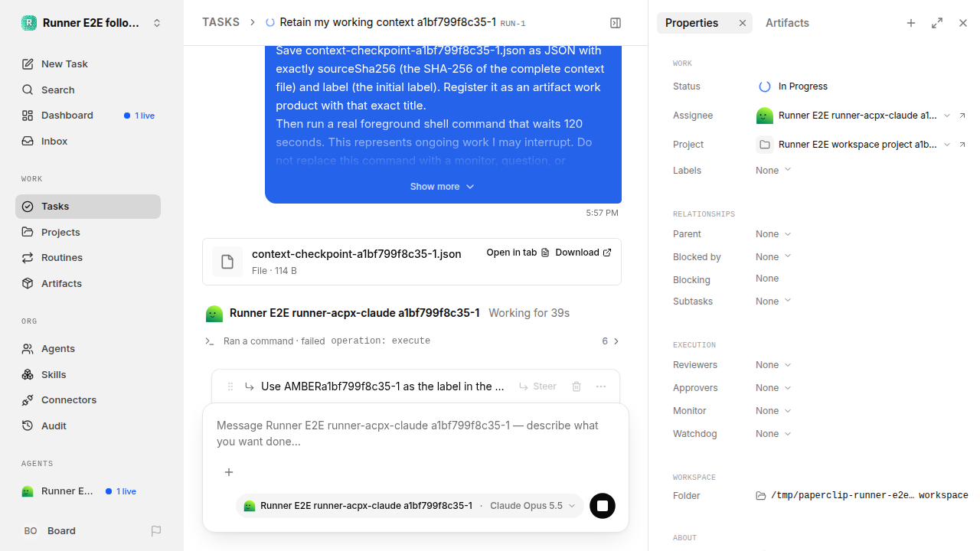Add a new panel tab with plus
The width and height of the screenshot is (980, 551).
point(911,23)
